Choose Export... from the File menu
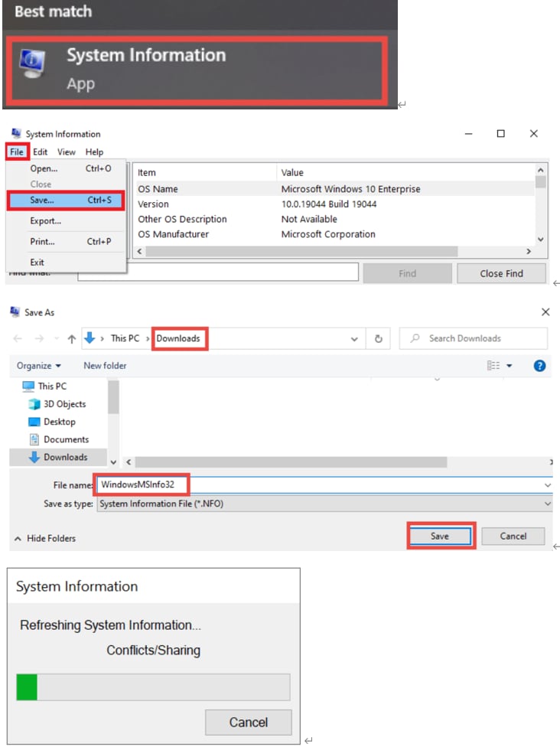The width and height of the screenshot is (560, 747). 67,220
